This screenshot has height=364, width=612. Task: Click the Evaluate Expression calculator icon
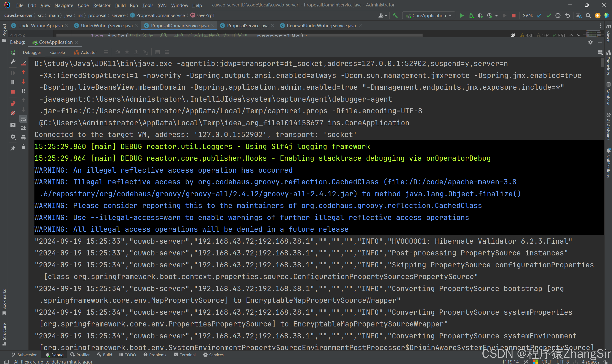click(x=158, y=52)
